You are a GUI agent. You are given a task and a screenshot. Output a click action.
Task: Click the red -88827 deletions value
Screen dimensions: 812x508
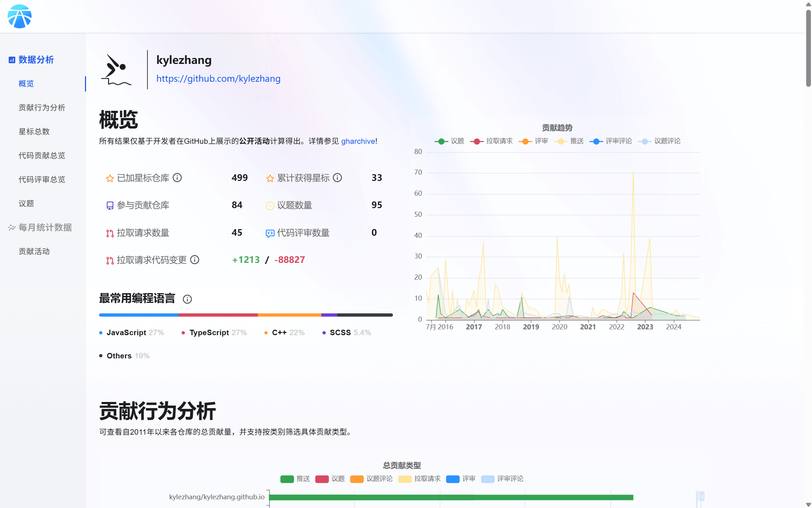pyautogui.click(x=289, y=260)
